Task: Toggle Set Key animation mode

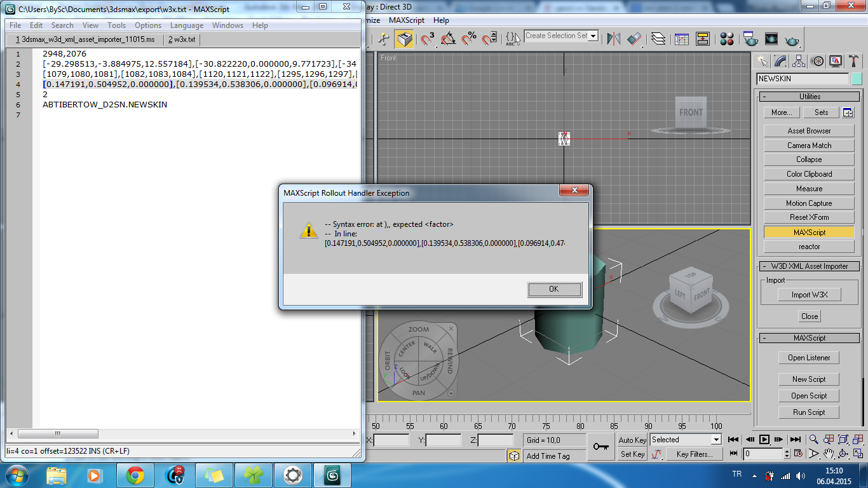Action: tap(632, 454)
